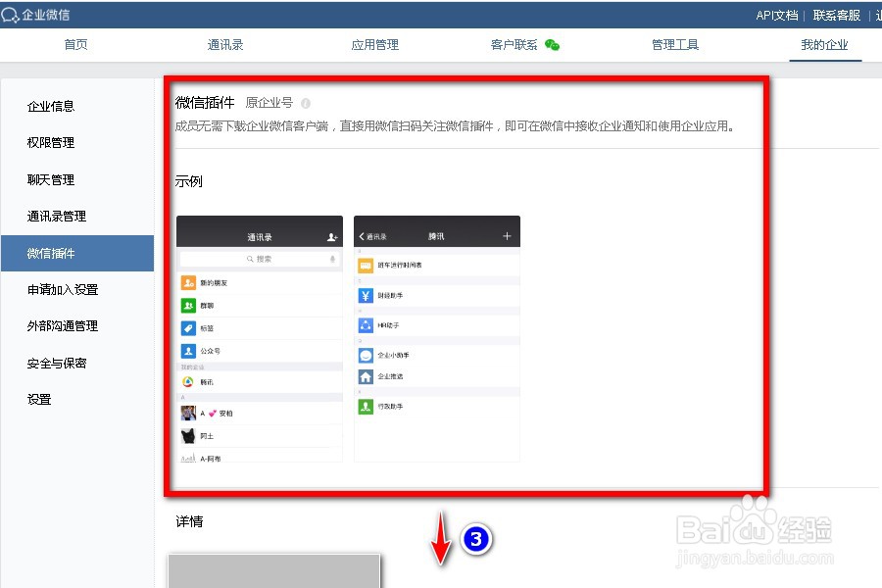Viewport: 882px width, 588px height.
Task: Click the green 群聊 icon
Action: coord(188,306)
